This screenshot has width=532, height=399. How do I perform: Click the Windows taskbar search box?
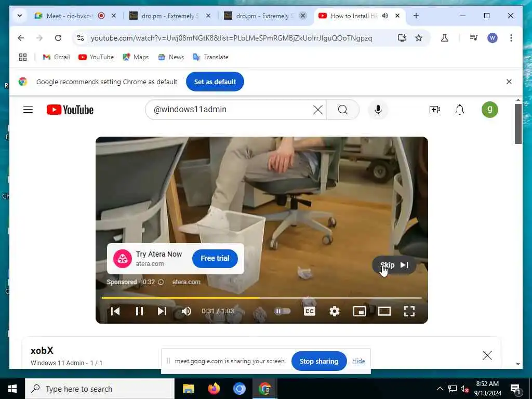point(100,389)
